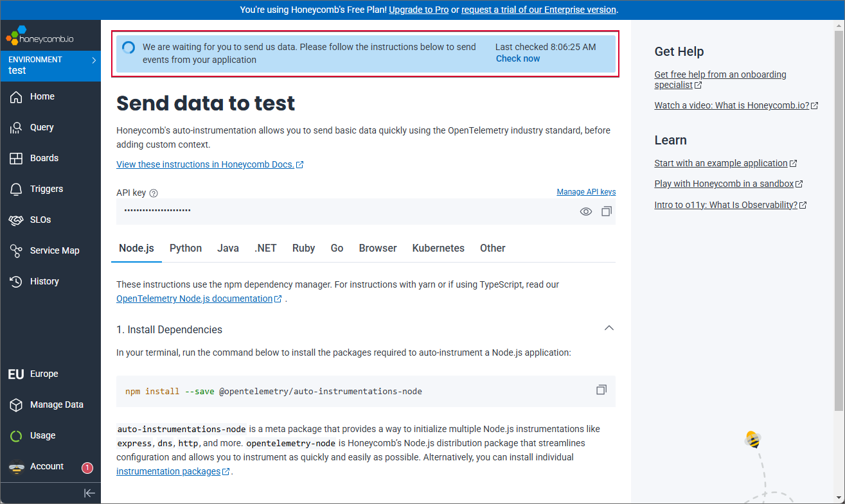Open the Triggers bell icon
This screenshot has height=504, width=845.
coord(17,189)
